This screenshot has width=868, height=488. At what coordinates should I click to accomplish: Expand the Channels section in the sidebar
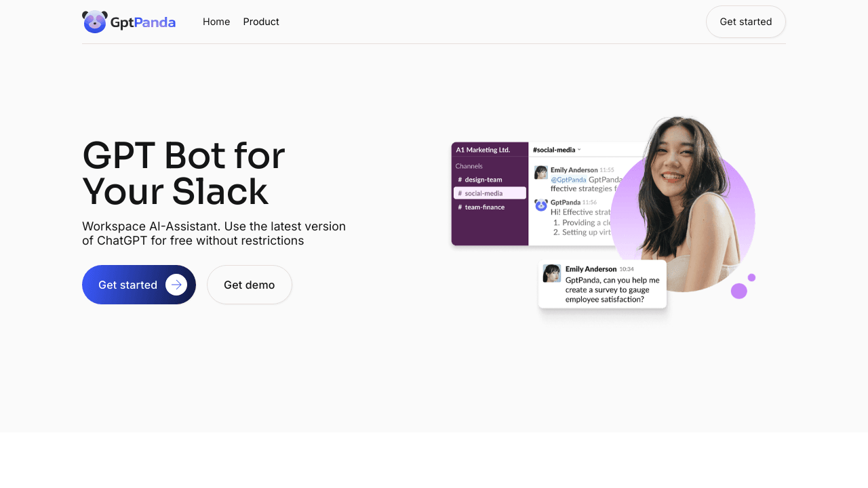[471, 166]
